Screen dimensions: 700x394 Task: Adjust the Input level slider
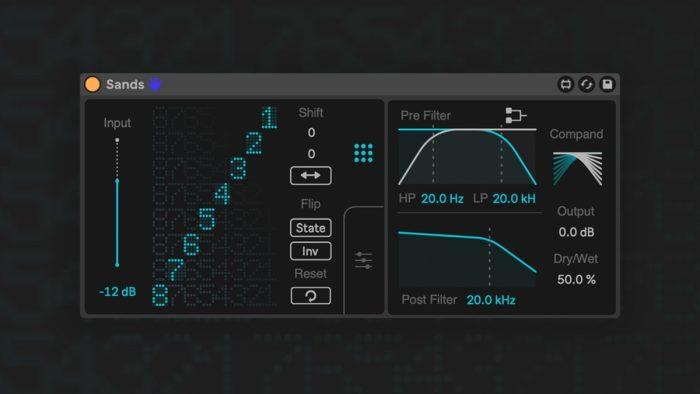(117, 203)
